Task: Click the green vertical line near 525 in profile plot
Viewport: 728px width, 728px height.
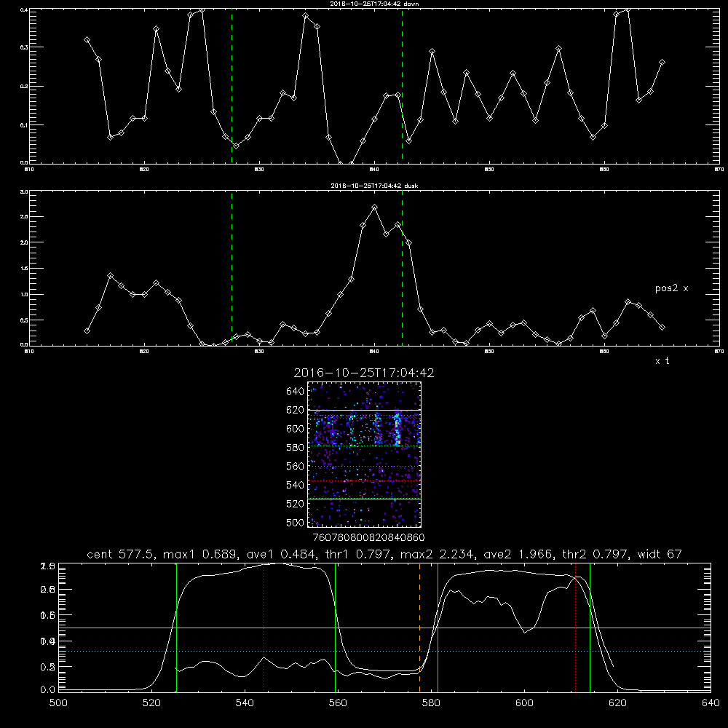Action: pos(176,628)
